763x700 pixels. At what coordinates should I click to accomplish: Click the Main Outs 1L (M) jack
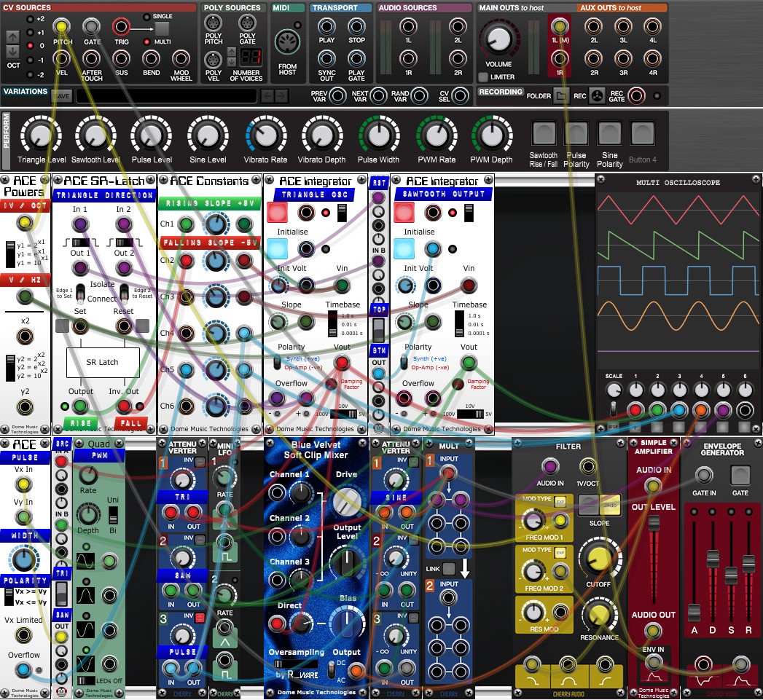point(560,26)
